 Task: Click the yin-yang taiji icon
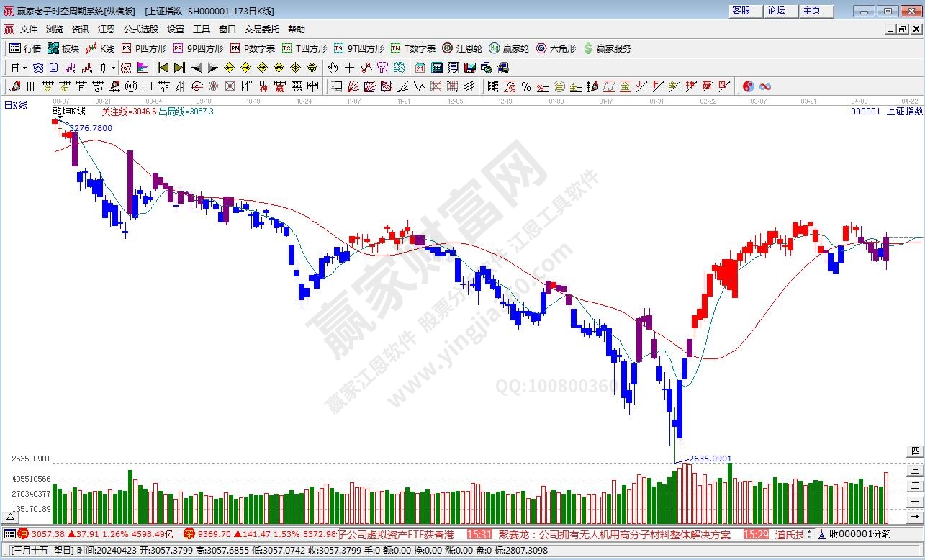tap(749, 86)
